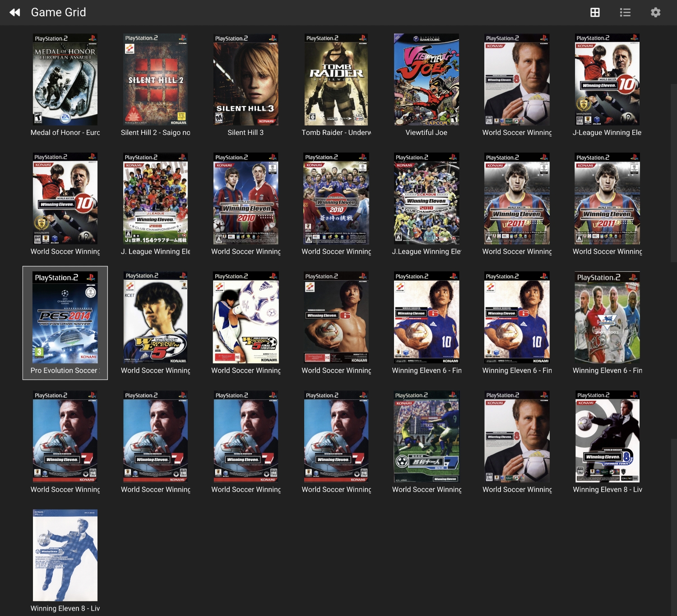Image resolution: width=677 pixels, height=616 pixels.
Task: Select Winning Eleven 5 Final Evolution cover
Action: pyautogui.click(x=246, y=317)
